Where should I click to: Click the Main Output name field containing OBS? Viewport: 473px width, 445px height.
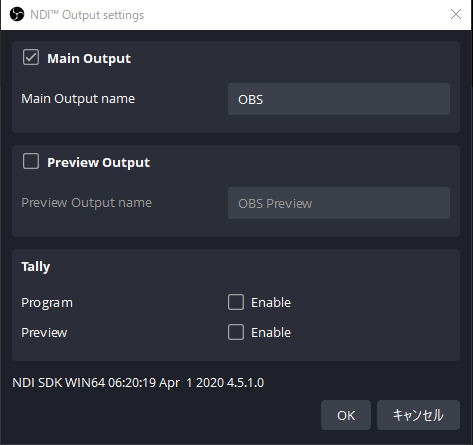click(x=339, y=99)
